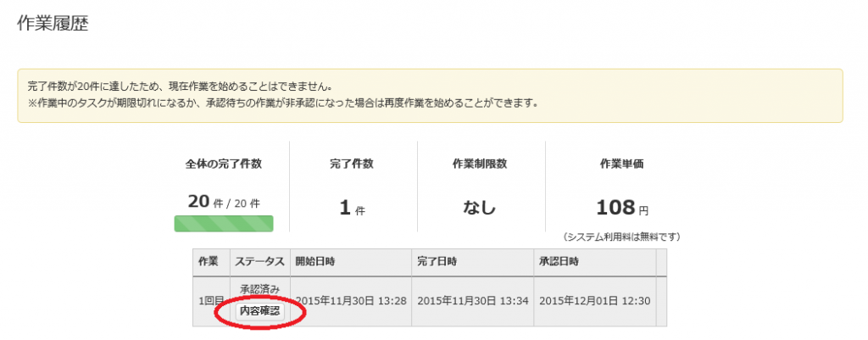Select the 完了件数 stat label
This screenshot has width=868, height=340.
pyautogui.click(x=353, y=164)
